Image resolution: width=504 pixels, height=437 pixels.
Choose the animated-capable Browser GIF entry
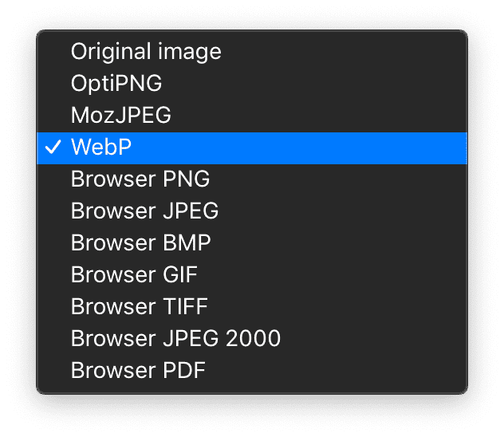[x=134, y=275]
